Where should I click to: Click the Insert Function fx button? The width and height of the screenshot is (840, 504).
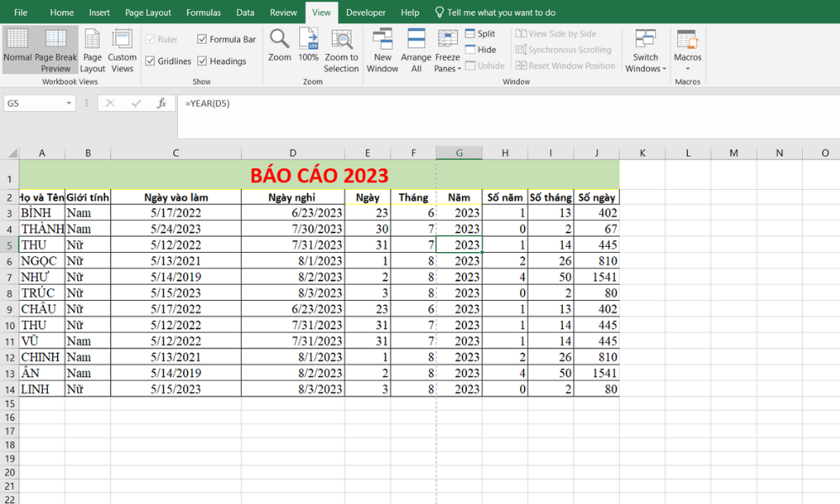coord(161,102)
